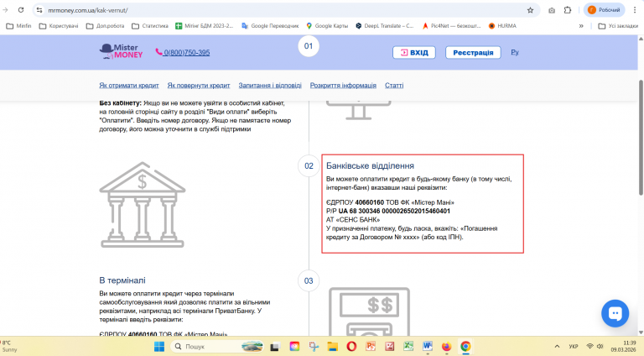The image size is (644, 356).
Task: Click the bank building illustration
Action: 143,205
